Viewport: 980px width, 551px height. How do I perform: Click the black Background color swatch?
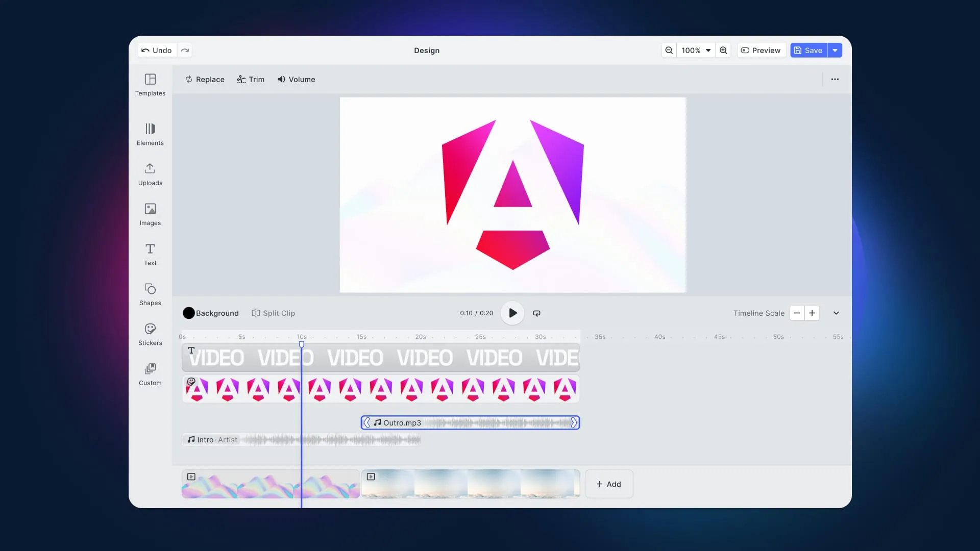click(189, 313)
